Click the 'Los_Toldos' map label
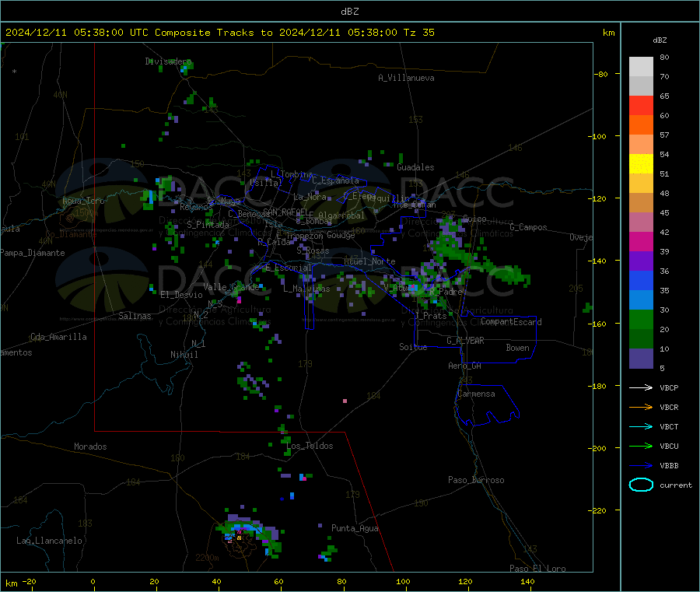The width and height of the screenshot is (700, 592). tap(310, 446)
